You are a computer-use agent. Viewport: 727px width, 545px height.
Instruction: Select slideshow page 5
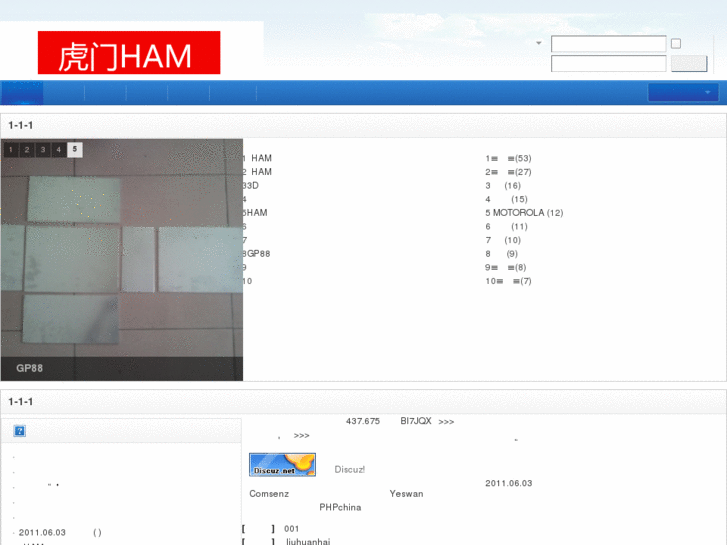(75, 150)
